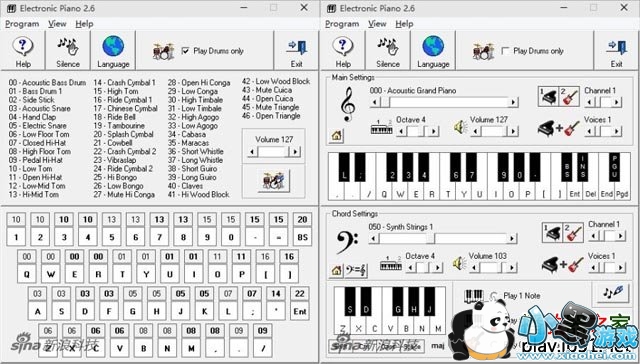
Task: Toggle piano 1 button in Main Settings
Action: [548, 97]
